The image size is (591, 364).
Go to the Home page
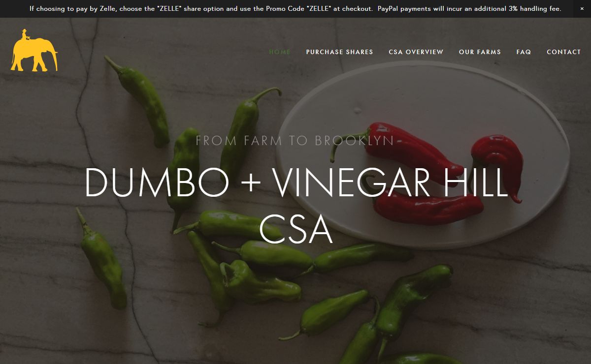click(x=280, y=52)
